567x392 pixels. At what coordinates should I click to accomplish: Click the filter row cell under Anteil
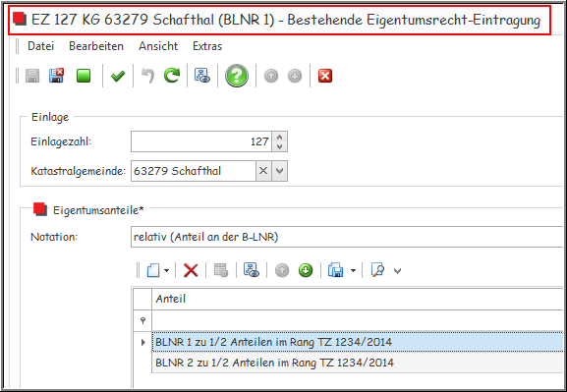(358, 320)
